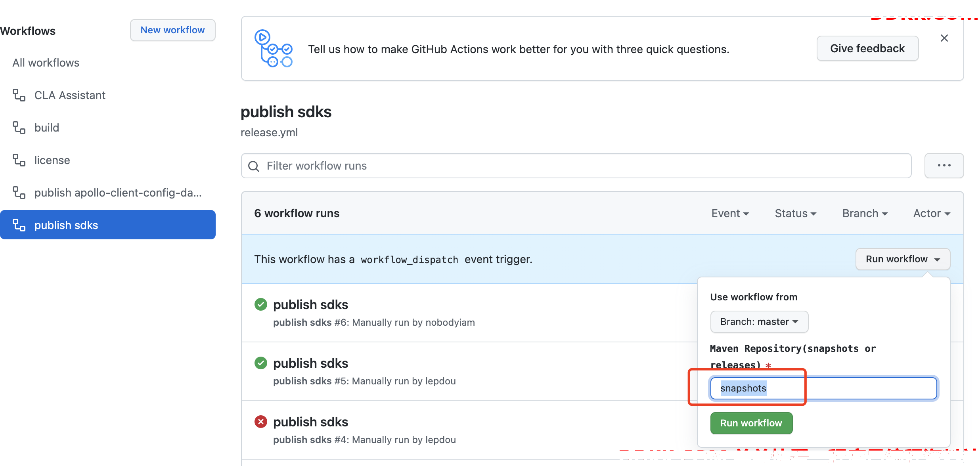The width and height of the screenshot is (980, 466).
Task: Dismiss the feedback banner
Action: click(944, 38)
